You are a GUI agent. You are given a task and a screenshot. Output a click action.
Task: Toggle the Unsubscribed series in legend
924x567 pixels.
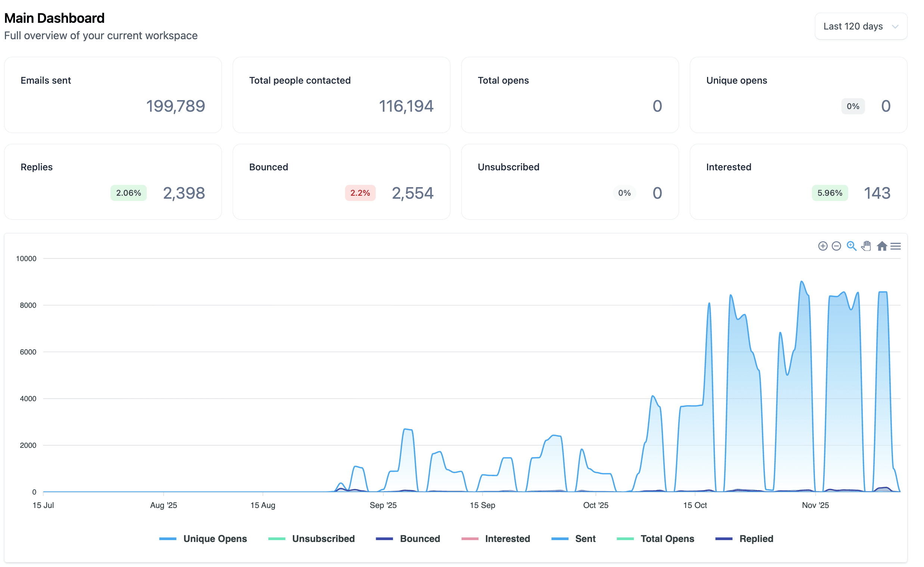311,539
